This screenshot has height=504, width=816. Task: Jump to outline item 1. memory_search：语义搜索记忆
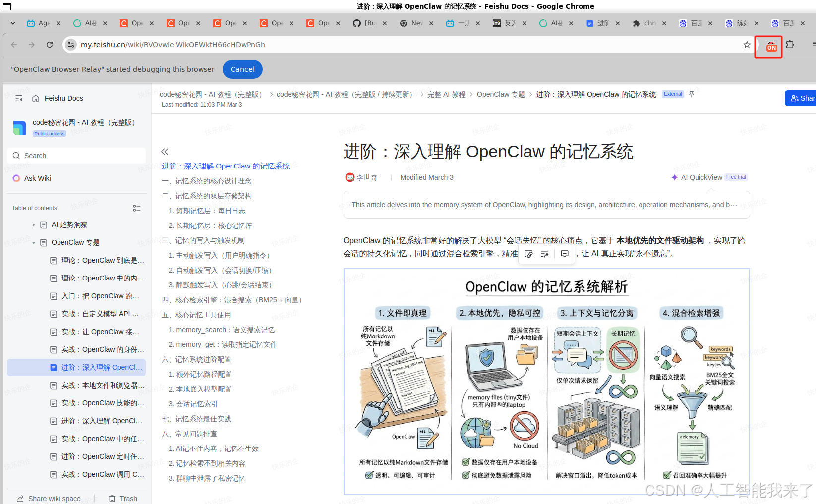222,330
